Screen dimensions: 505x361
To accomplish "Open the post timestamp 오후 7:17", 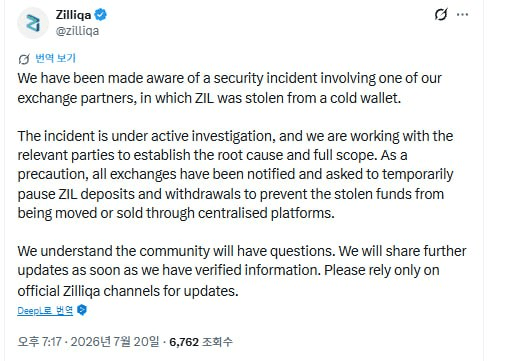I will (x=39, y=342).
